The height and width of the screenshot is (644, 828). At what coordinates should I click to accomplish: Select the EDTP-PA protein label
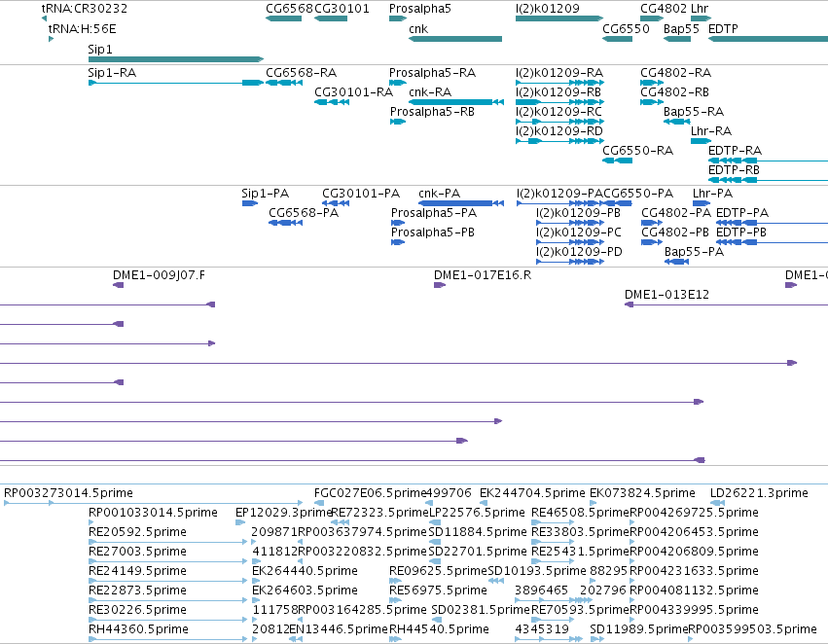coord(742,213)
